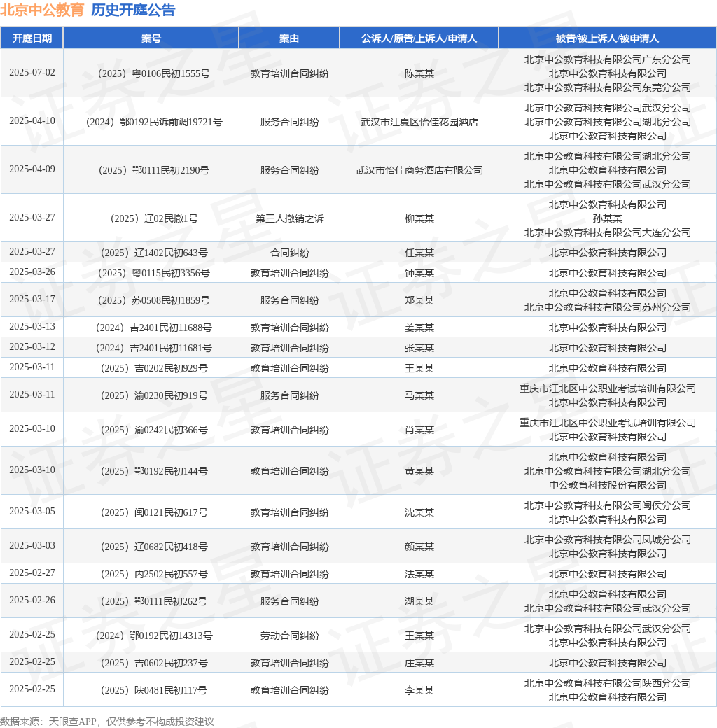Screen dimensions: 717x728
Task: Click plaintiff 法某某
Action: 419,574
